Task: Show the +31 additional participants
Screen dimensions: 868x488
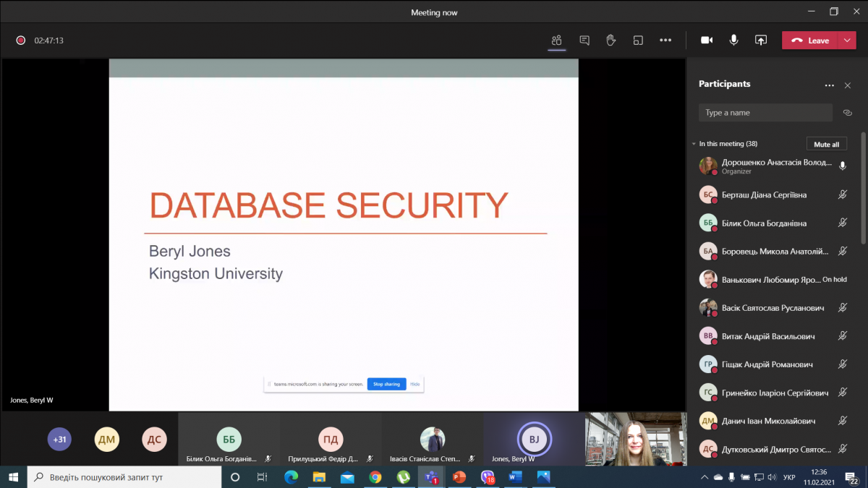Action: (x=61, y=439)
